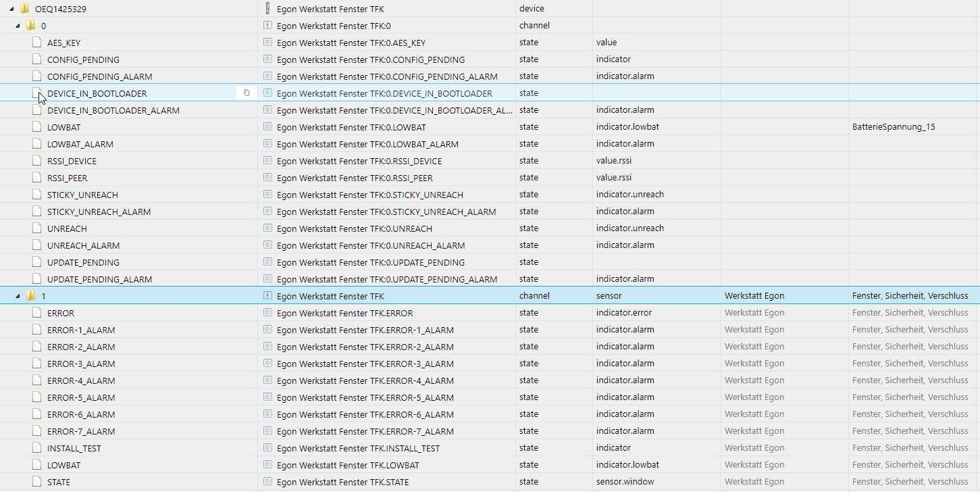Click state icon beside TFK.LOWBAT name

267,465
